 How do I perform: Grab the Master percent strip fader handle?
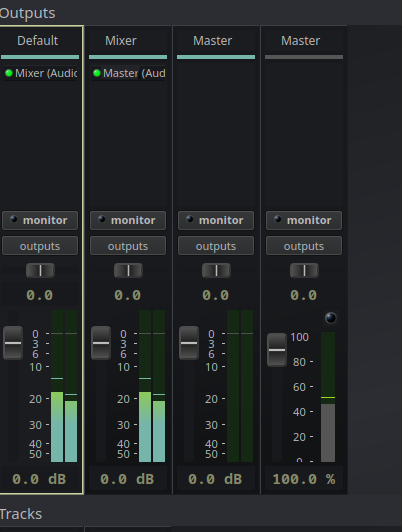pyautogui.click(x=277, y=350)
